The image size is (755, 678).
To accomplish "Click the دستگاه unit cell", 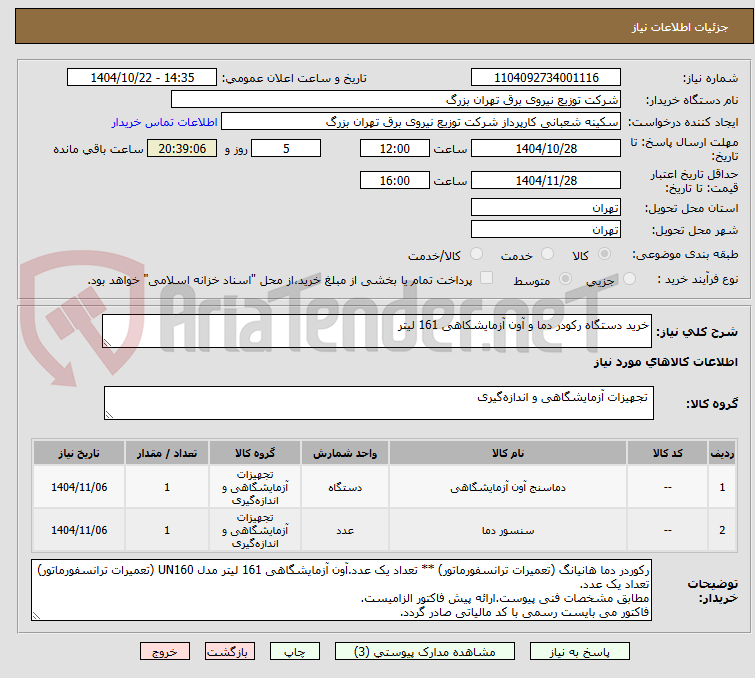I will [345, 487].
